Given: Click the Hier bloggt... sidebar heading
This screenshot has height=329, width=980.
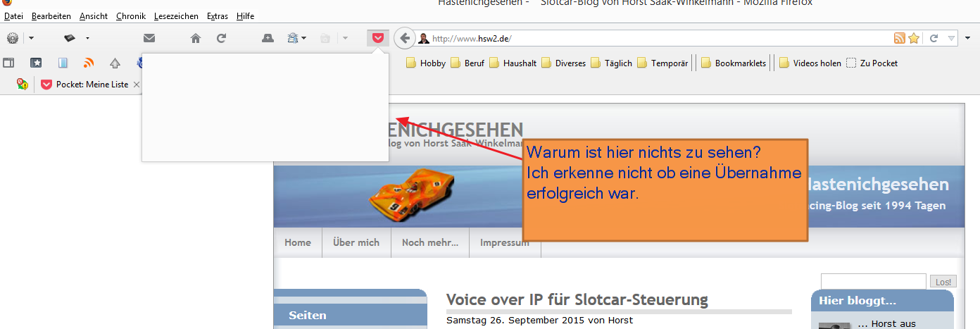Looking at the screenshot, I should (857, 301).
